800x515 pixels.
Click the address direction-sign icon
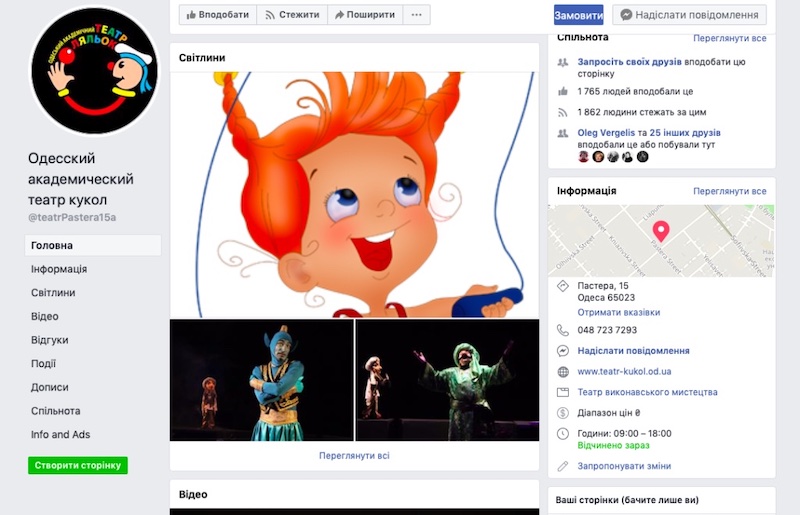[563, 286]
